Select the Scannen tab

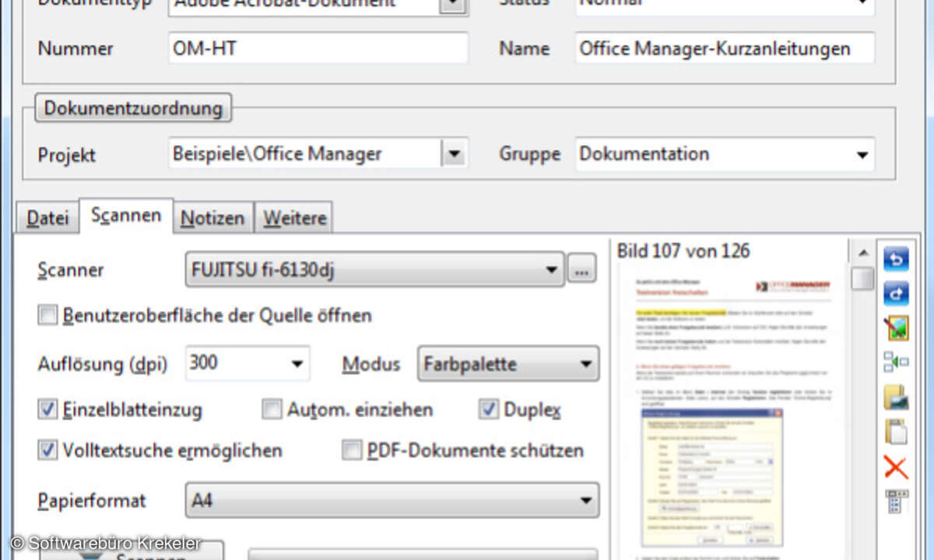[126, 215]
